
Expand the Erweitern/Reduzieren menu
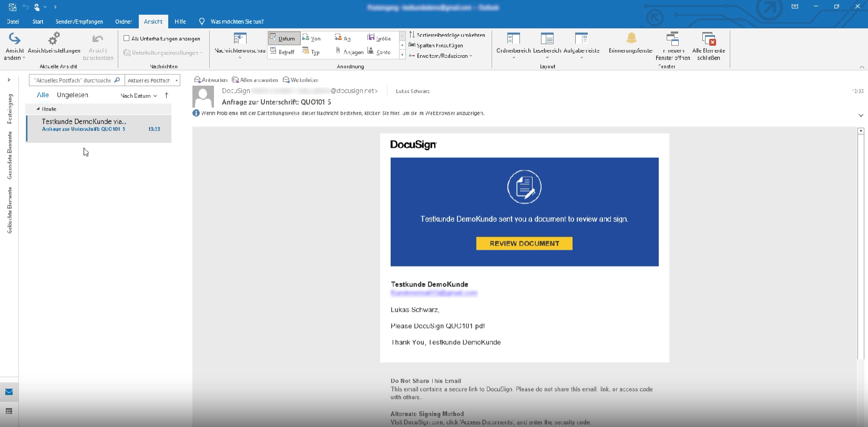click(x=441, y=56)
